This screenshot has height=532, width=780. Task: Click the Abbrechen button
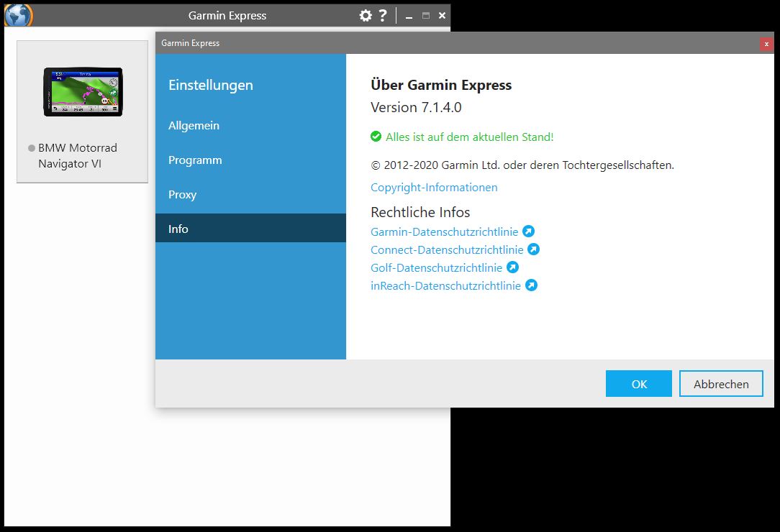[x=720, y=384]
